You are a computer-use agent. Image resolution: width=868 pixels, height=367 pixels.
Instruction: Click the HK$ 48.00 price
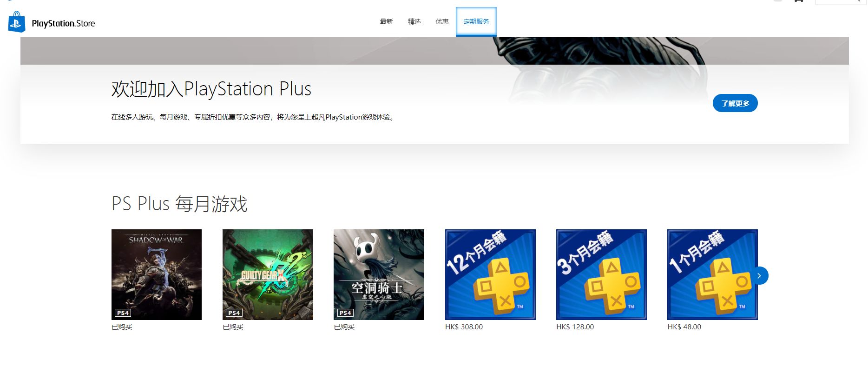pos(684,327)
